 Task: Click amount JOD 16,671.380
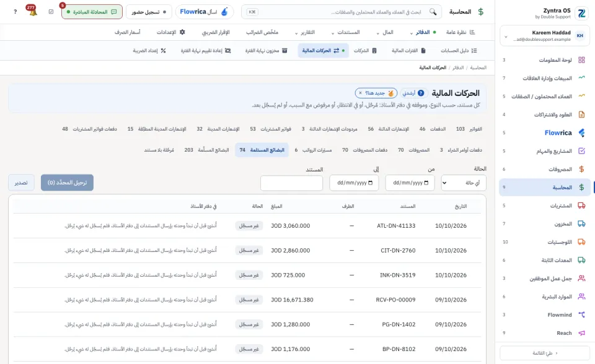click(x=292, y=300)
